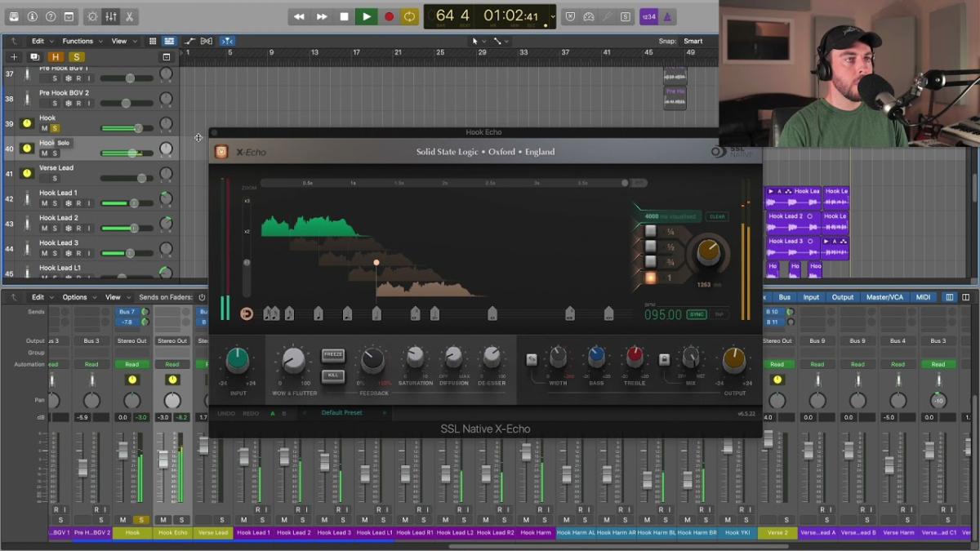This screenshot has height=551, width=980.
Task: Enable the SYNC button beside BPM
Action: (696, 314)
